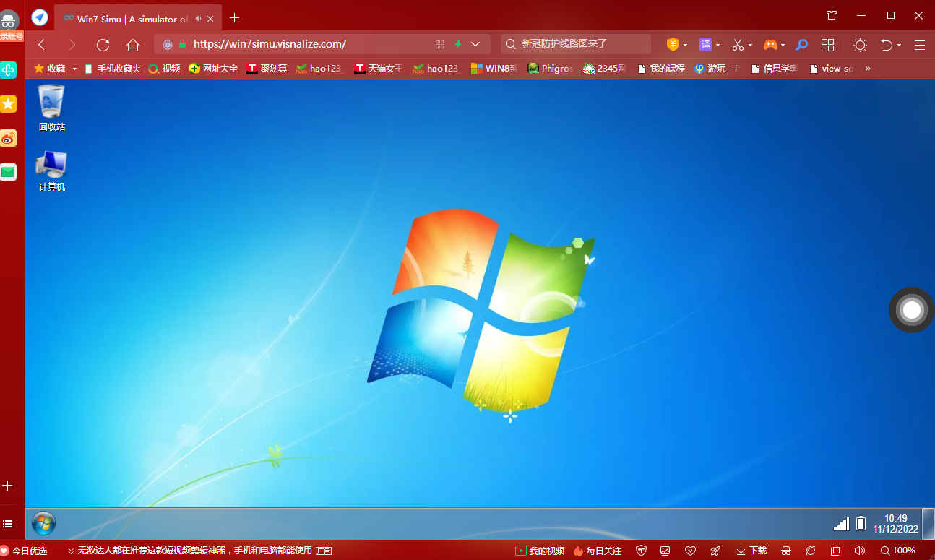This screenshot has width=935, height=560.
Task: Click the undo closed tab arrow
Action: pyautogui.click(x=887, y=45)
